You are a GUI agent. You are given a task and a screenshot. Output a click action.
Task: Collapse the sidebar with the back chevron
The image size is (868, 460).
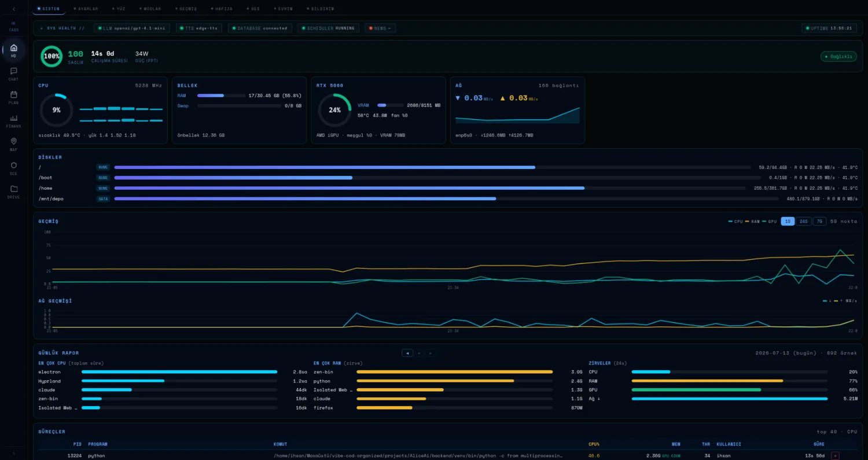coord(13,9)
